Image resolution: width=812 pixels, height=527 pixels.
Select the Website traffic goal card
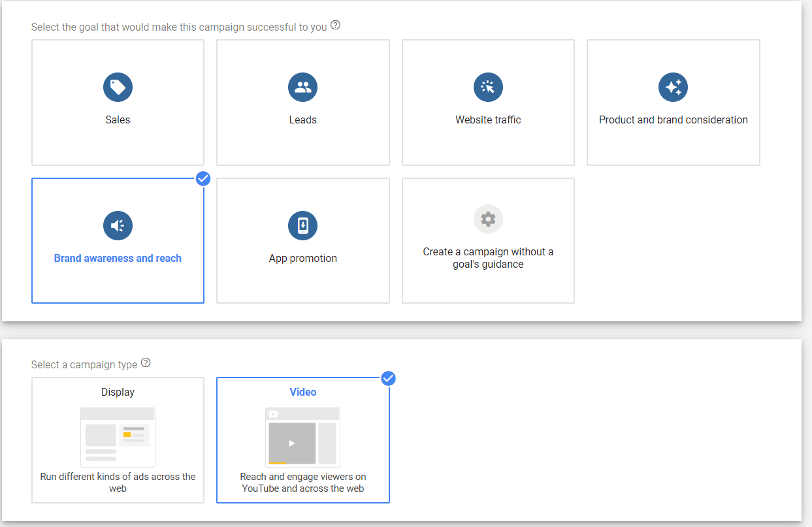tap(488, 102)
